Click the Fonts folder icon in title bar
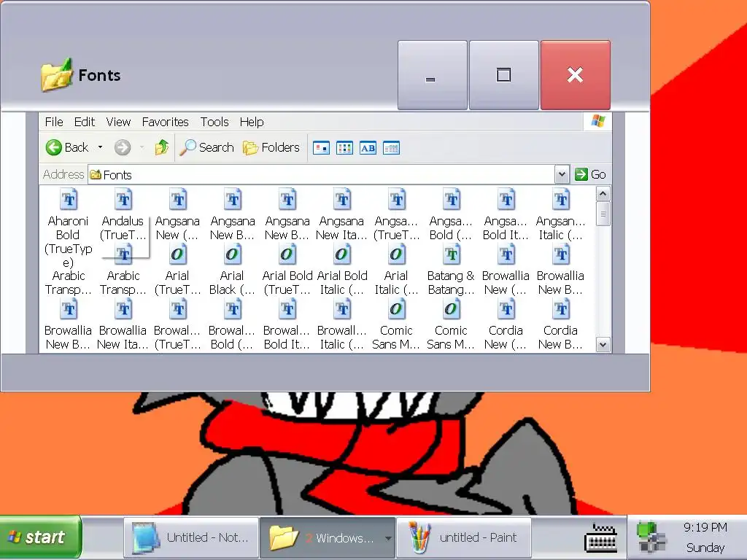This screenshot has height=560, width=747. [x=57, y=75]
